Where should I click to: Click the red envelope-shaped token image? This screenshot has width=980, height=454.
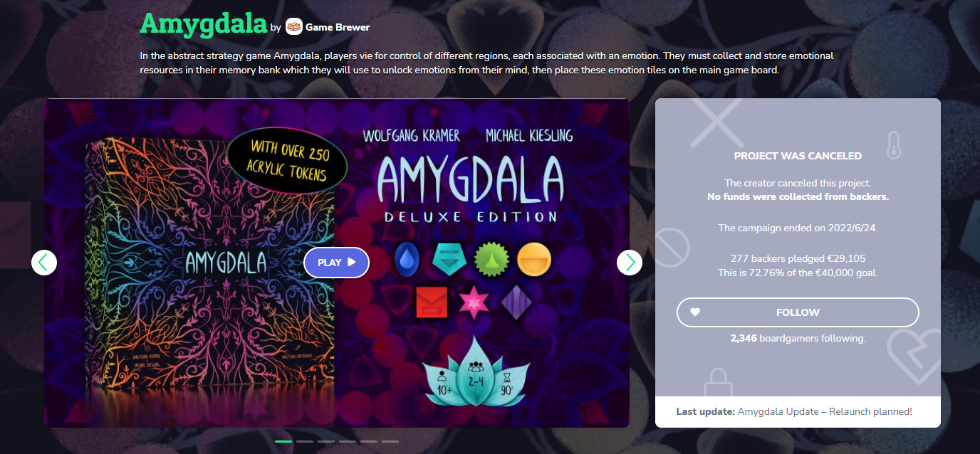click(x=432, y=302)
